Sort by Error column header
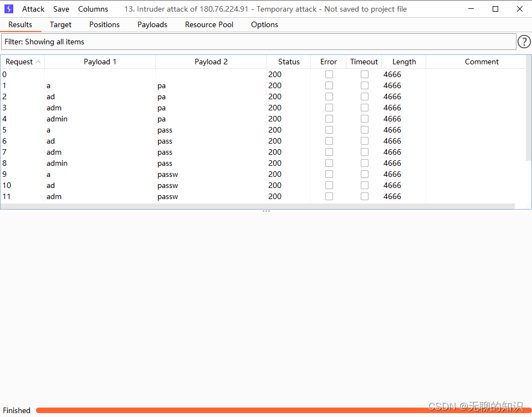The width and height of the screenshot is (532, 417). coord(329,62)
